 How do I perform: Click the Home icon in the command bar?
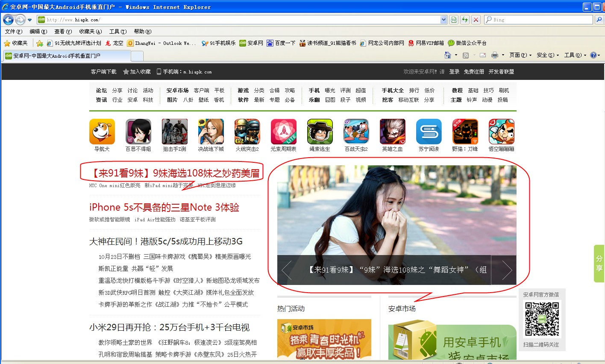[448, 55]
